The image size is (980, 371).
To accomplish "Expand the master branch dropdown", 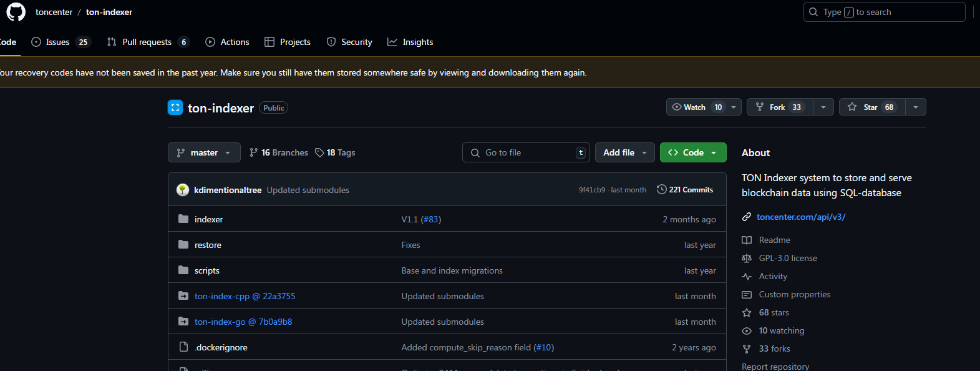I will click(x=204, y=152).
